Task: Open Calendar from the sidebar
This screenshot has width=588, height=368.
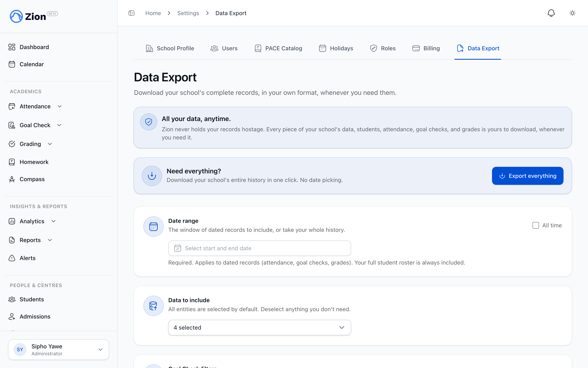Action: [32, 64]
